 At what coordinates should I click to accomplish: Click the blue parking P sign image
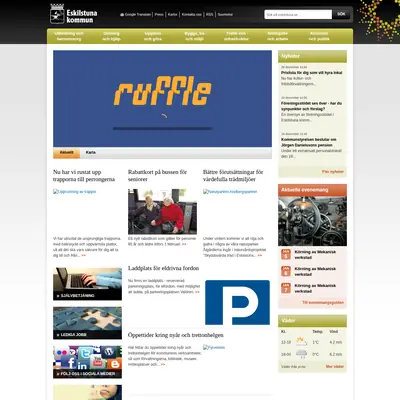tap(237, 302)
